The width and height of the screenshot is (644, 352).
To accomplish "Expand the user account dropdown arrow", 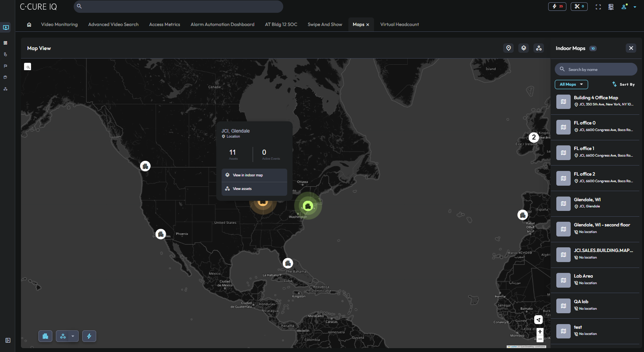I will (635, 7).
